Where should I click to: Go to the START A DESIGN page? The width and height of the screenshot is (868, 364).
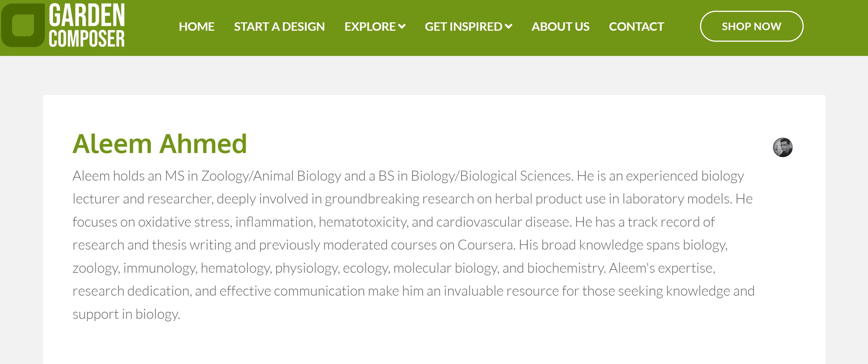coord(279,27)
